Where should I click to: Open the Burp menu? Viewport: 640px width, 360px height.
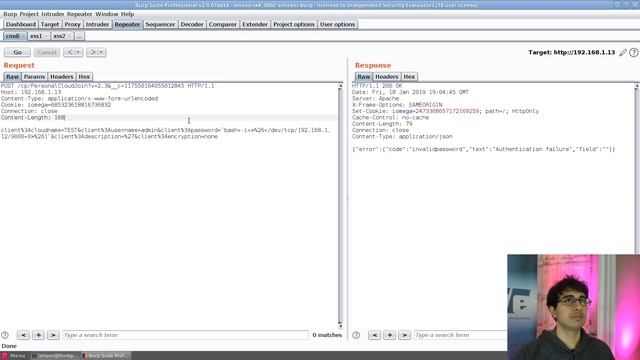click(x=10, y=14)
